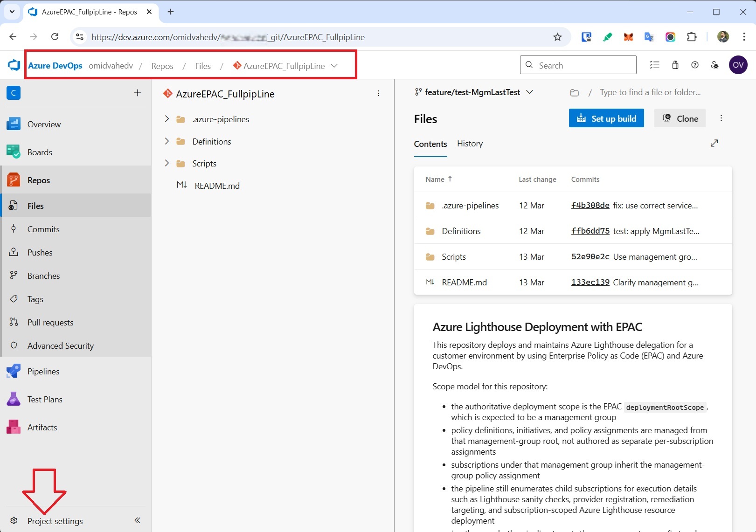
Task: Open the help question mark icon
Action: click(694, 65)
